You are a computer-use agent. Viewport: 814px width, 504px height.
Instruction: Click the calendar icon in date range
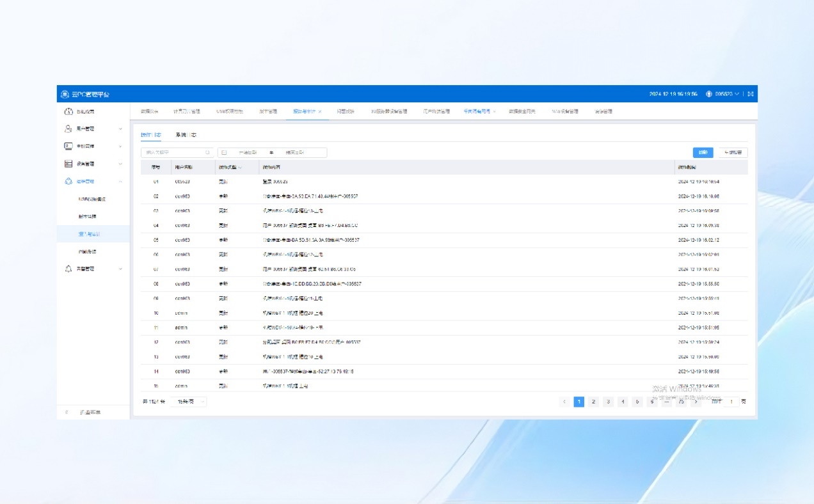224,153
